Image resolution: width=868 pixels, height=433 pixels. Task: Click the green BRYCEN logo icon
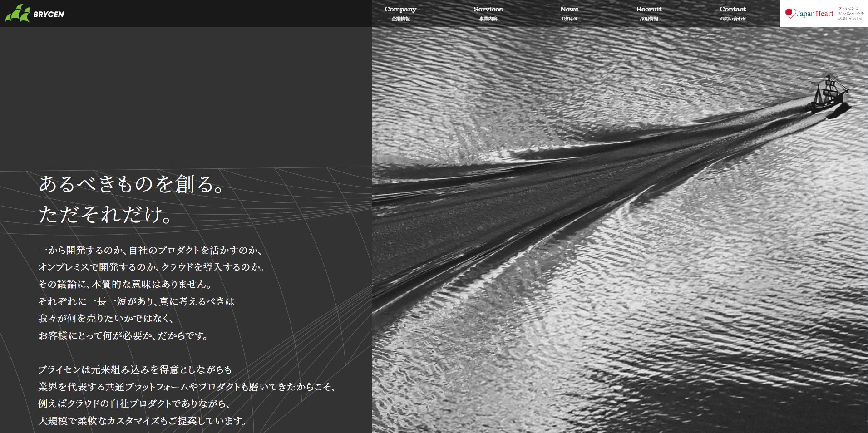(18, 13)
